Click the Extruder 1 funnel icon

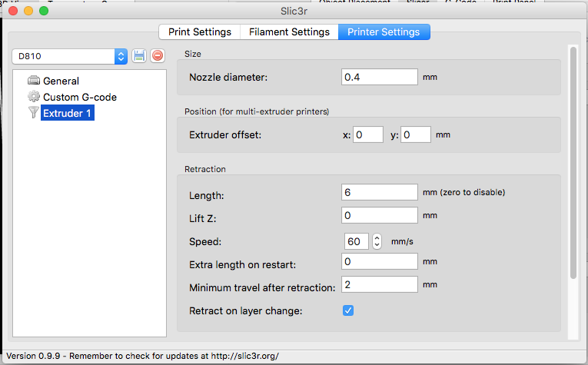33,114
